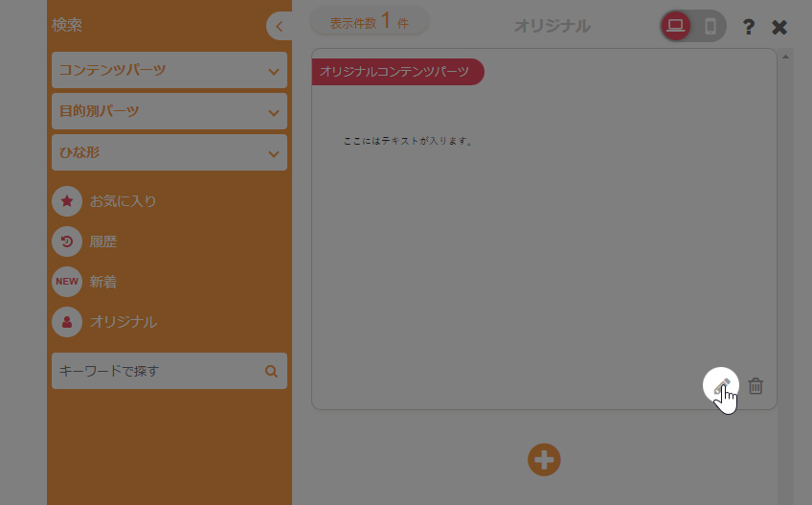Click the NEW badge icon
Screen dimensions: 812x505
(67, 282)
